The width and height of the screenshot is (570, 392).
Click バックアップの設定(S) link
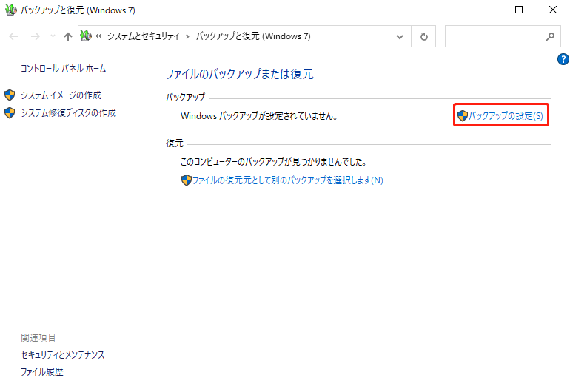(x=506, y=115)
